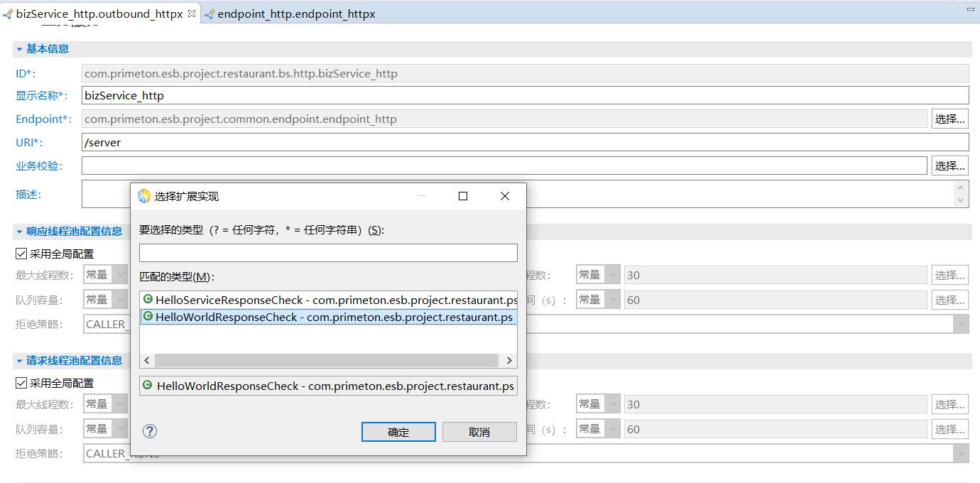Viewport: 980px width, 483px height.
Task: Collapse the 基本信息 section
Action: (x=20, y=49)
